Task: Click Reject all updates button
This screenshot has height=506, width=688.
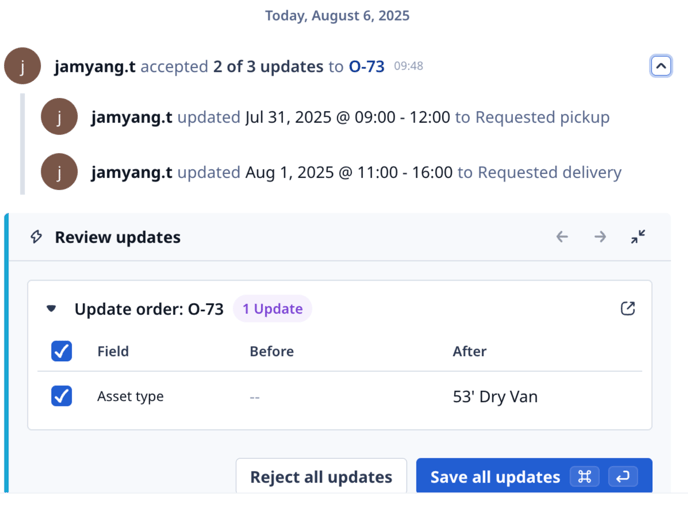Action: coord(321,477)
